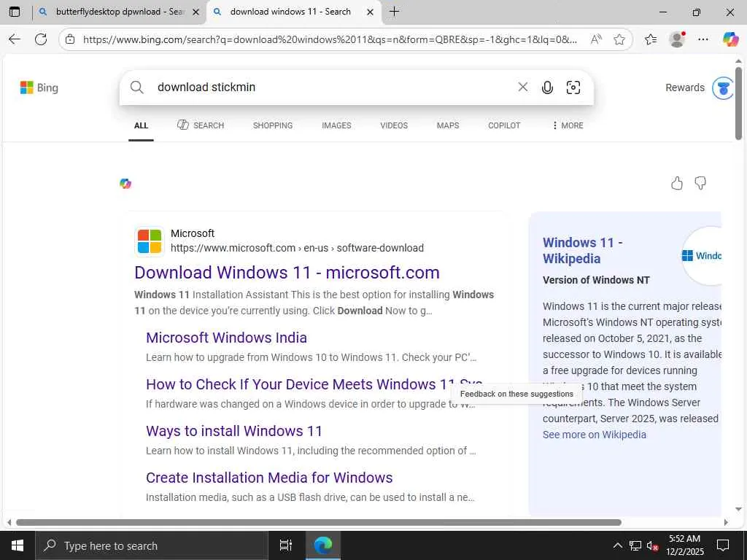Refresh the page with reload icon
The image size is (747, 560).
tap(41, 39)
